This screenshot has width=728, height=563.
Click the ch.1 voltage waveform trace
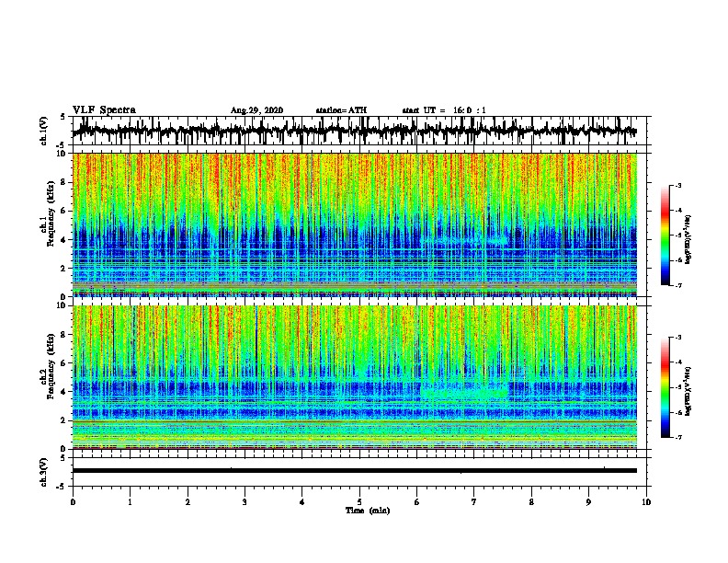[x=354, y=131]
